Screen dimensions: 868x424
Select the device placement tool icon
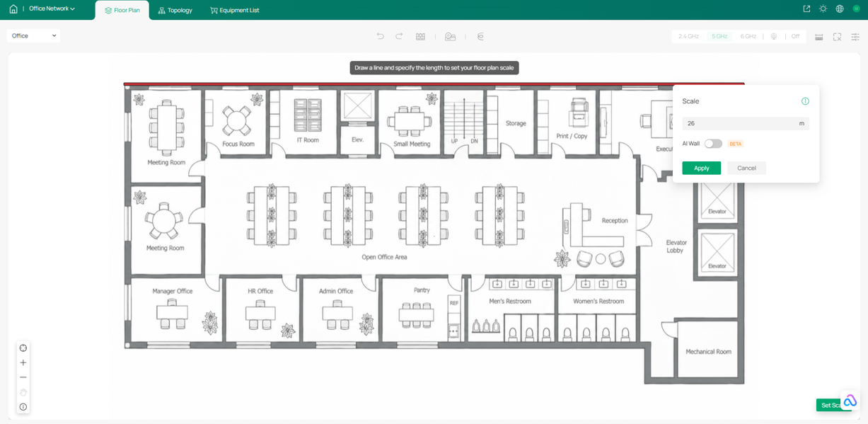click(450, 36)
